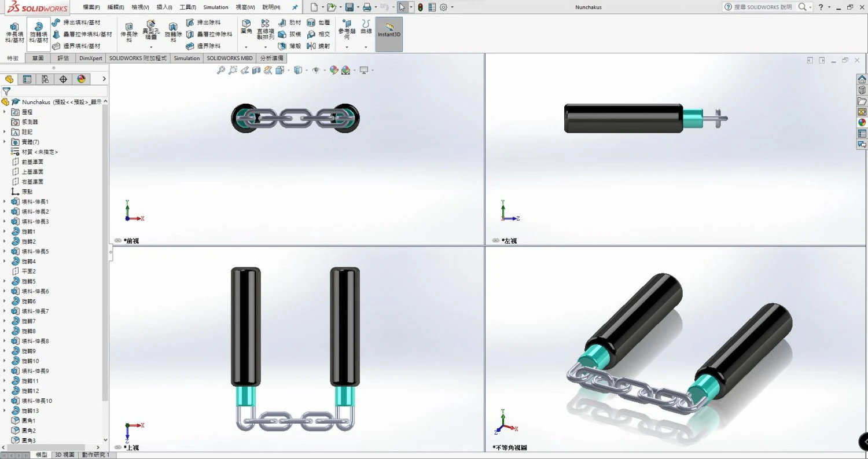Select the 旋轉除料 revolve cut tool

point(172,32)
